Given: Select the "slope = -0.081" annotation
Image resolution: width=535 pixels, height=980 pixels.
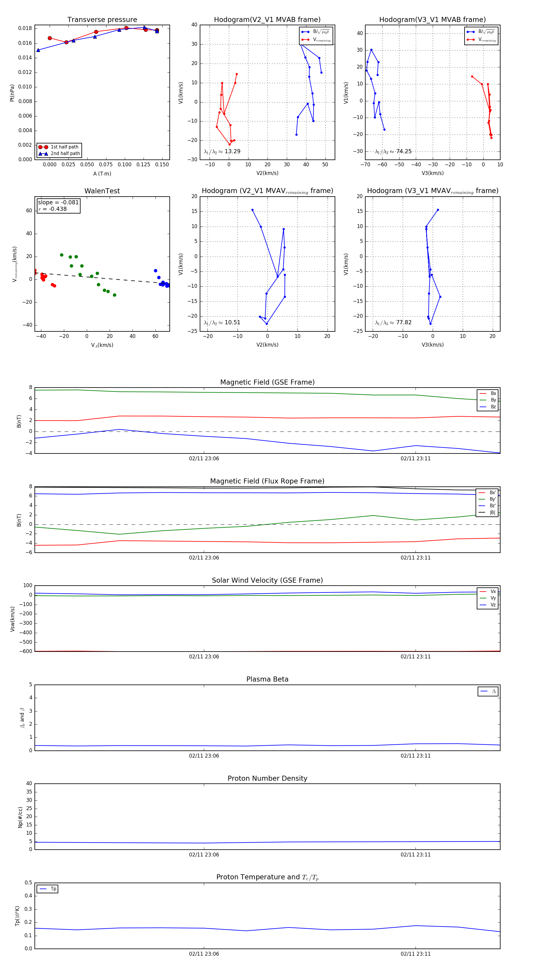Looking at the screenshot, I should (58, 203).
